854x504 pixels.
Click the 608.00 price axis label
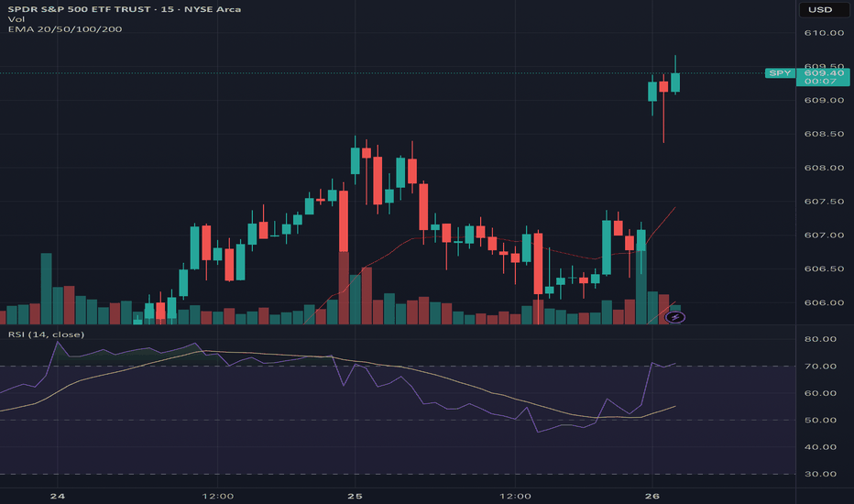(x=824, y=168)
